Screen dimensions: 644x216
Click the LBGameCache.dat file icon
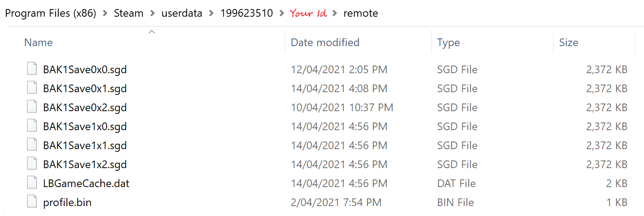[32, 183]
